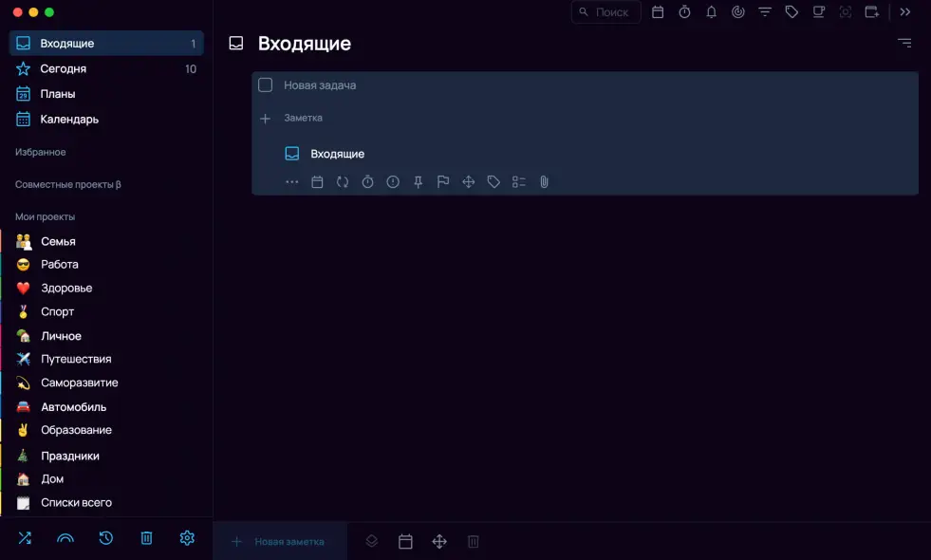931x560 pixels.
Task: Open notifications via the bell icon
Action: point(712,12)
